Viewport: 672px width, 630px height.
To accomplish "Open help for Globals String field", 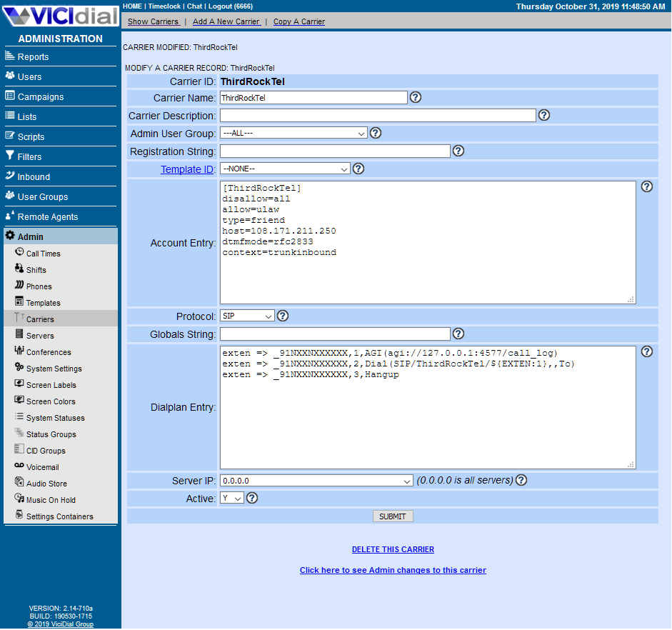I will tap(458, 334).
